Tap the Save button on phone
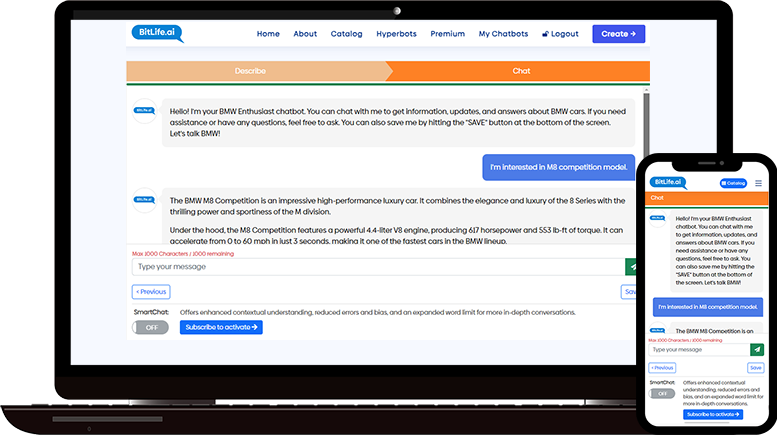This screenshot has height=436, width=777. tap(755, 368)
